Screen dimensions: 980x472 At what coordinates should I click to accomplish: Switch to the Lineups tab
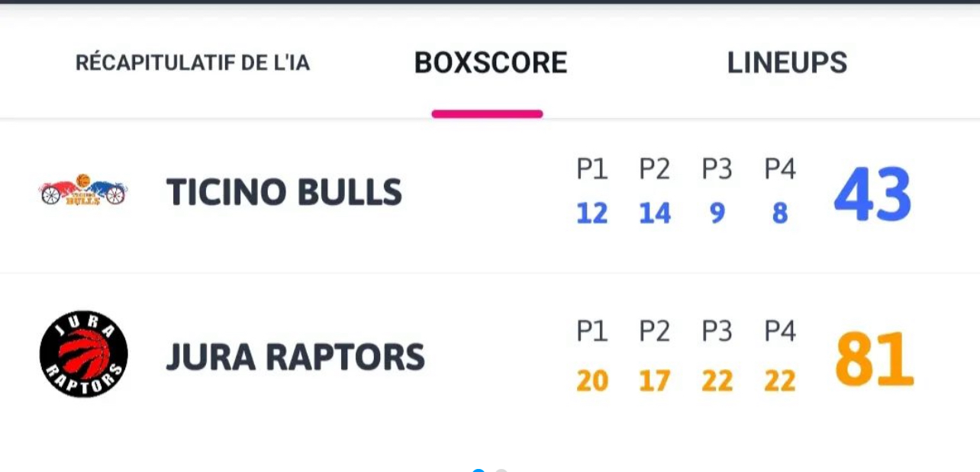(x=786, y=63)
